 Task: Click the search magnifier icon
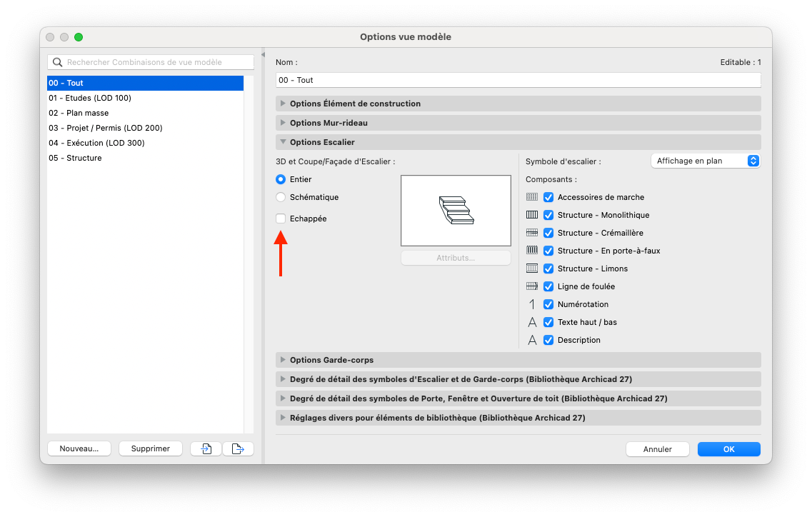click(57, 62)
